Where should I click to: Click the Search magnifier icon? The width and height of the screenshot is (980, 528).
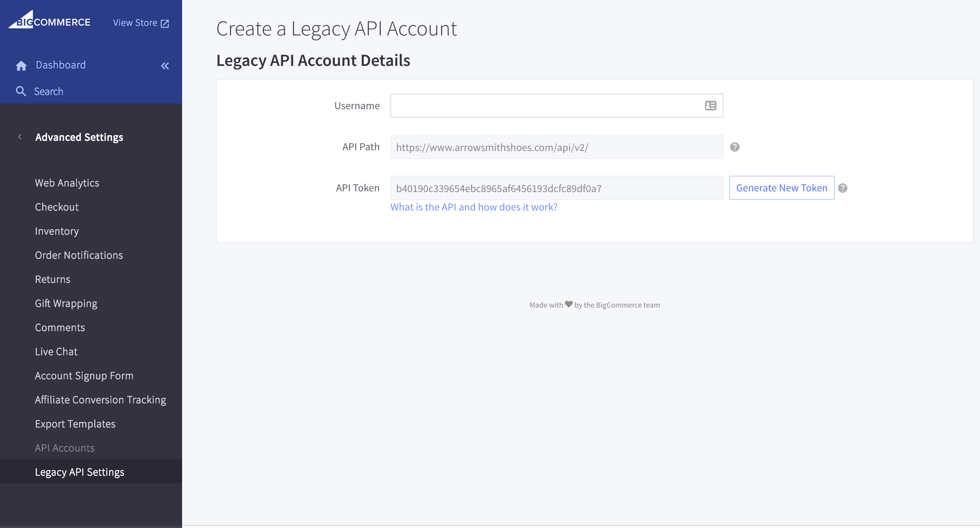coord(21,91)
